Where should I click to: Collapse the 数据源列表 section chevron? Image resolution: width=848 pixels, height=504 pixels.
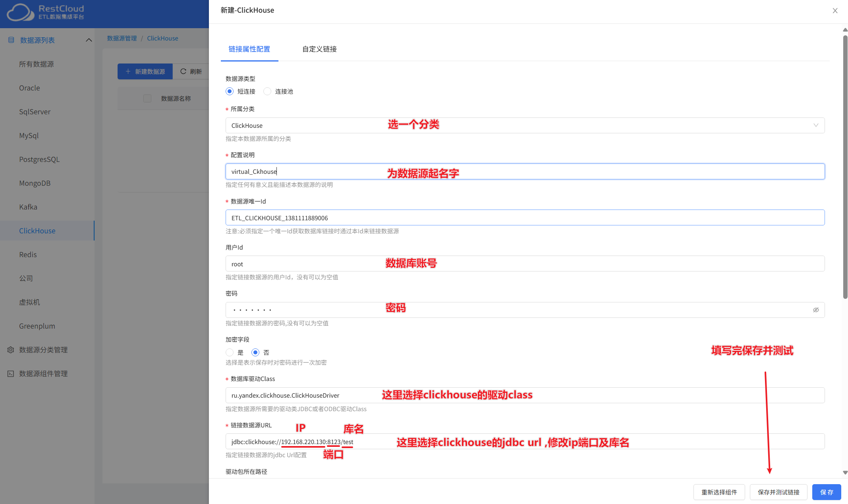click(x=89, y=40)
